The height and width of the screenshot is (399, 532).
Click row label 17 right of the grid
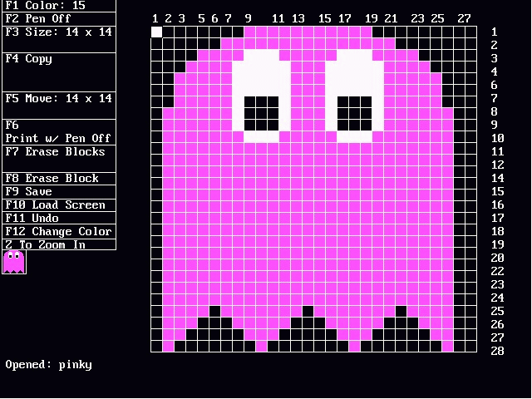497,218
